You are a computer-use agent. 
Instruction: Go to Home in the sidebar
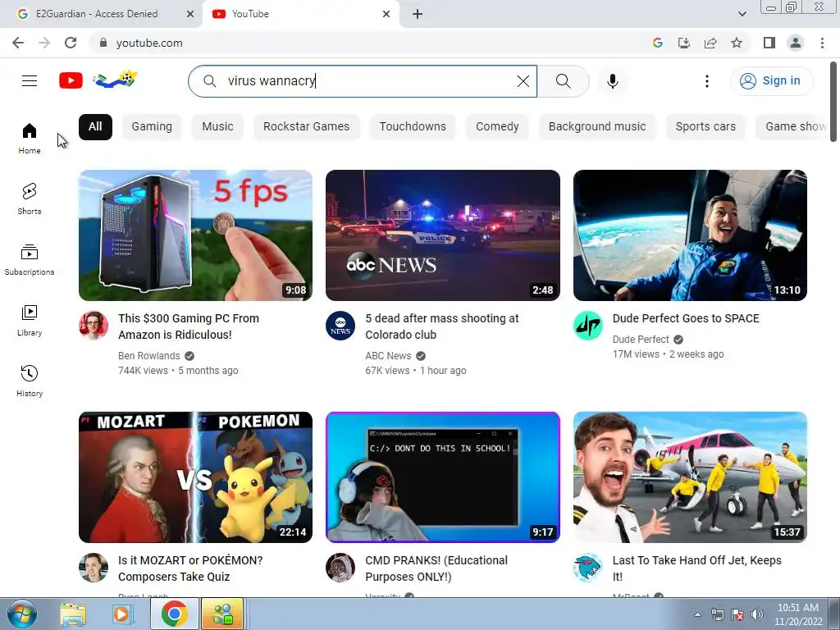[30, 138]
